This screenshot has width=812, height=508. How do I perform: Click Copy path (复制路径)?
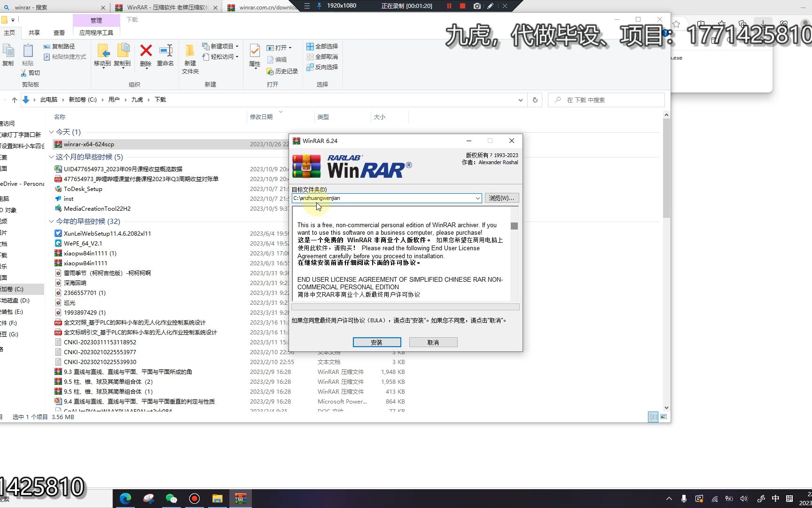point(59,46)
